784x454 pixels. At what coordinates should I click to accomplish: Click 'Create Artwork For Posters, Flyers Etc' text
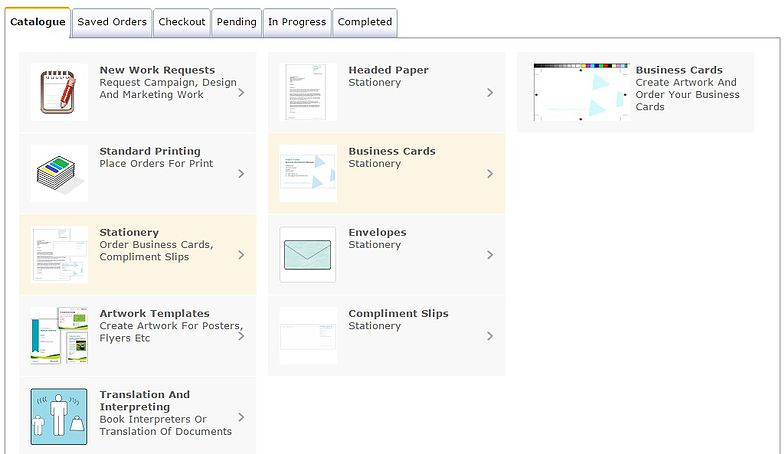(x=172, y=332)
